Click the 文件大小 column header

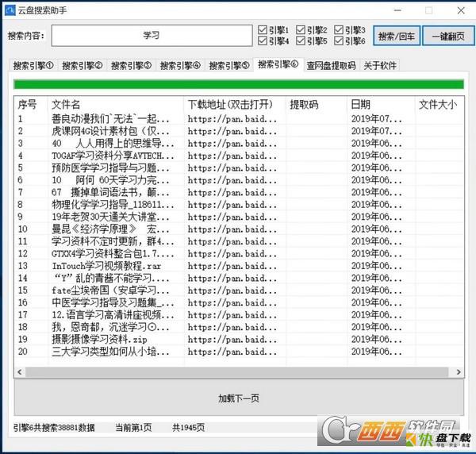click(438, 105)
